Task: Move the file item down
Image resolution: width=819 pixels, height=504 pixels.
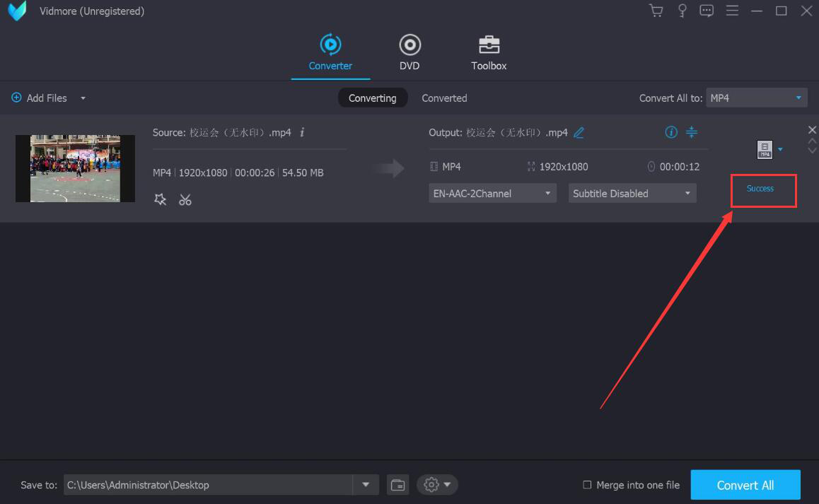Action: pyautogui.click(x=812, y=151)
